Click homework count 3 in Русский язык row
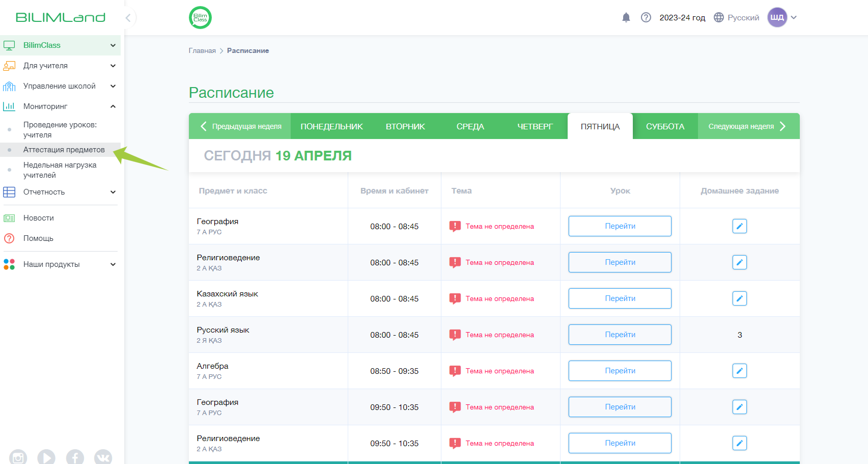868x464 pixels. 740,335
